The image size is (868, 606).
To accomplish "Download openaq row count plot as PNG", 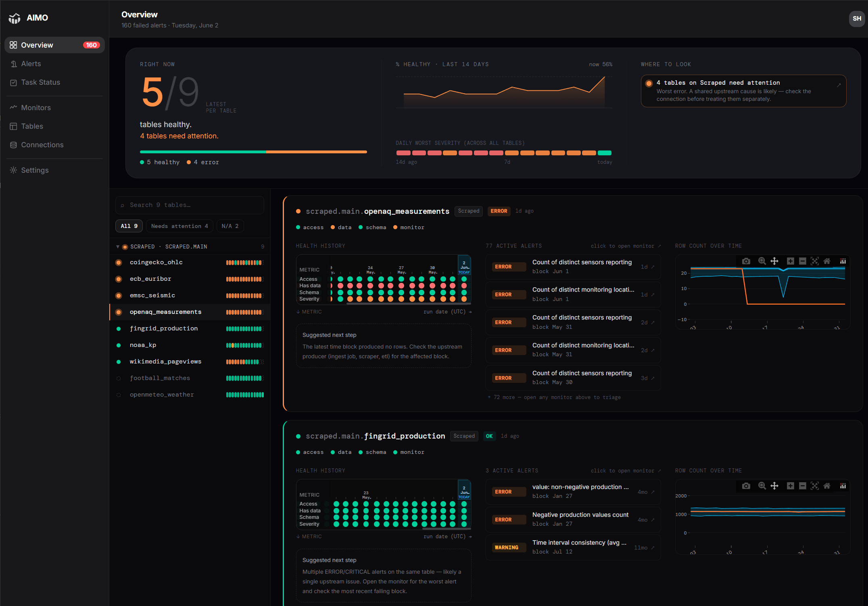I will click(746, 261).
